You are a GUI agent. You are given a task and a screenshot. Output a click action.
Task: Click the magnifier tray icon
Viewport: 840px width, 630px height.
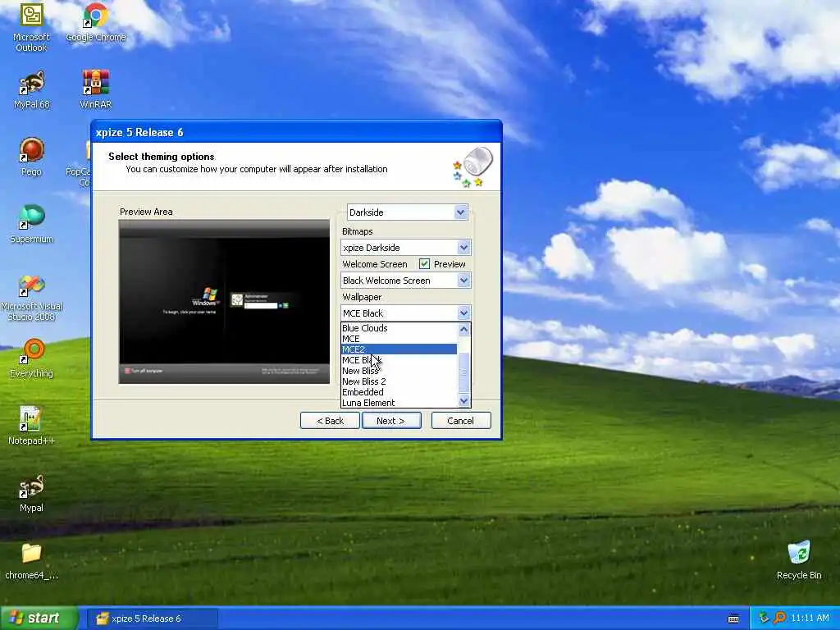(779, 618)
